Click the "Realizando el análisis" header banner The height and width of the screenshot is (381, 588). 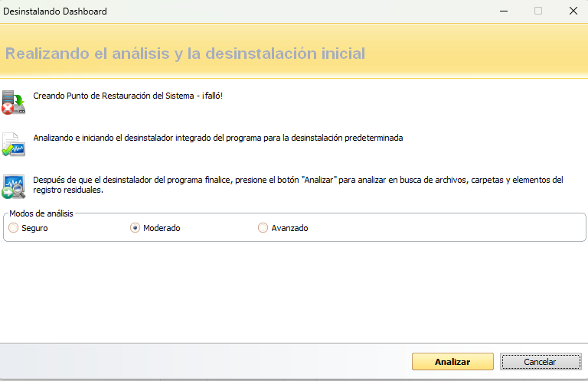tap(185, 54)
